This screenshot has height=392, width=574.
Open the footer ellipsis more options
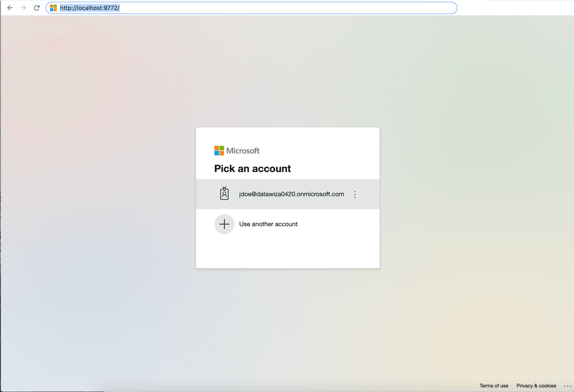click(568, 386)
